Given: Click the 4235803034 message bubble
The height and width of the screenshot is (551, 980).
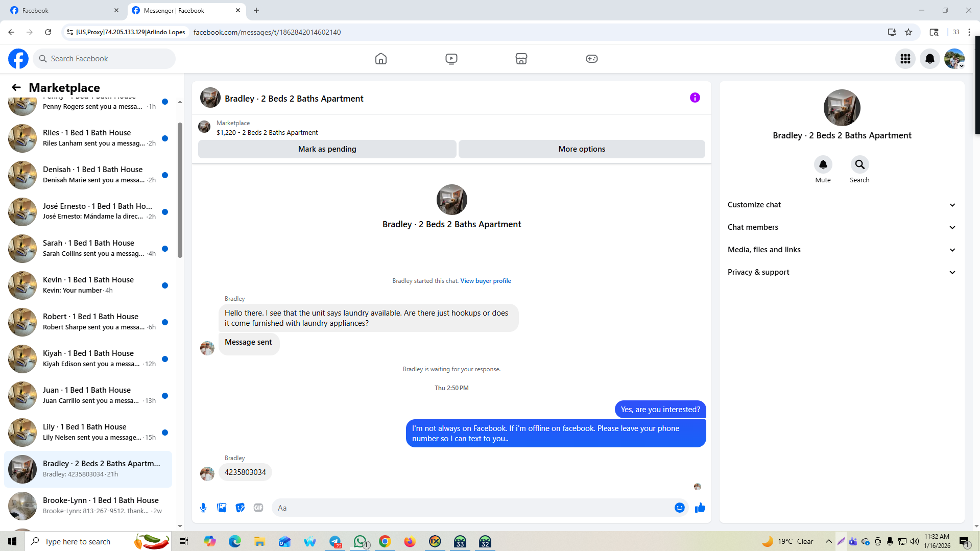Looking at the screenshot, I should [x=245, y=472].
